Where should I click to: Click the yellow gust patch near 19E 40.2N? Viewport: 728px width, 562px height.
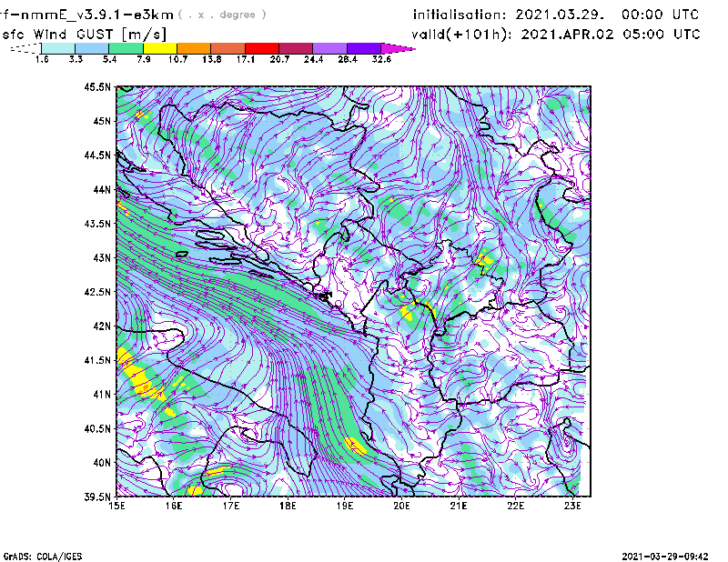[356, 446]
